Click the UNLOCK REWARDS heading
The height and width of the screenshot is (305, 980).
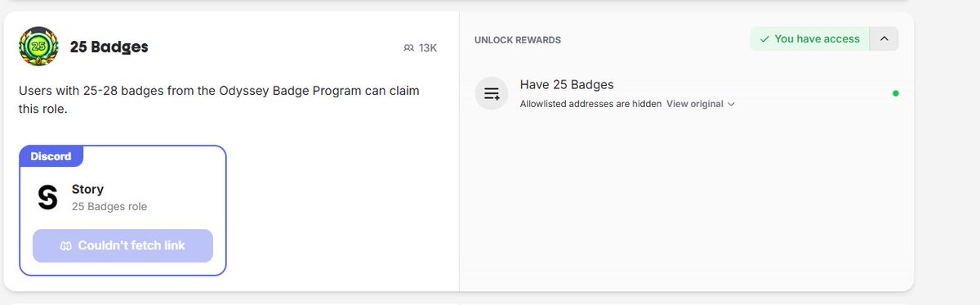[518, 39]
